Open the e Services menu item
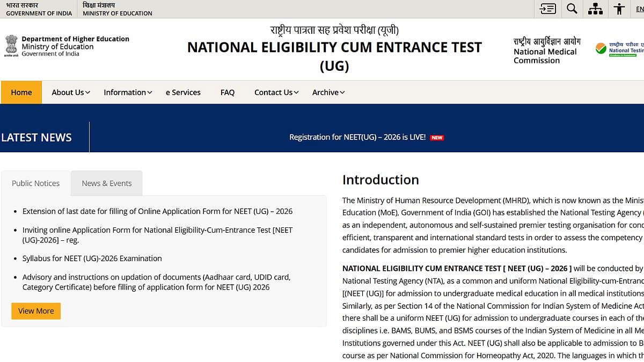Viewport: 644px width, 362px height. [183, 92]
